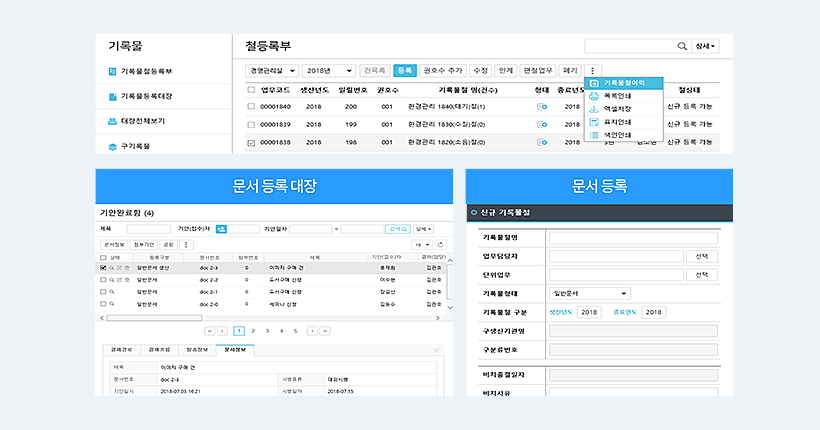Click the 검색 button in 기안완료함
Viewport: 820px width, 430px height.
coord(397,229)
